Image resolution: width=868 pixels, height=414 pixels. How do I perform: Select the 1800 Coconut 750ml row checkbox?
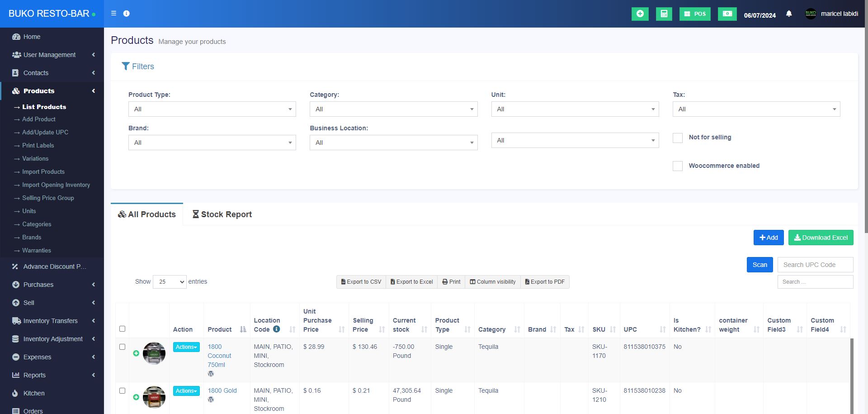point(122,347)
